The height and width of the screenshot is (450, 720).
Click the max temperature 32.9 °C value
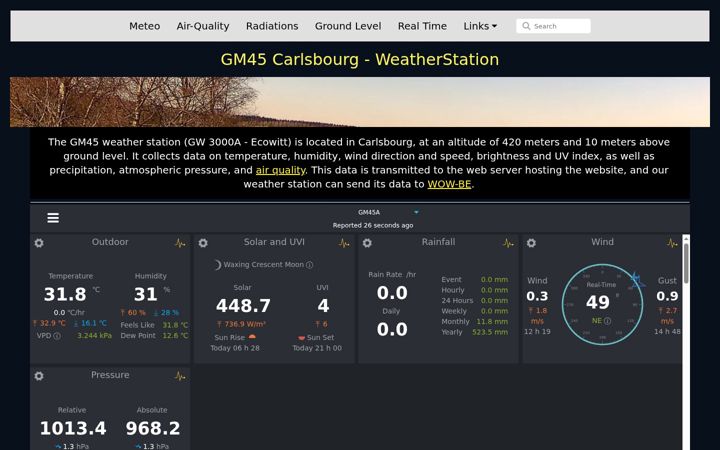[x=49, y=323]
